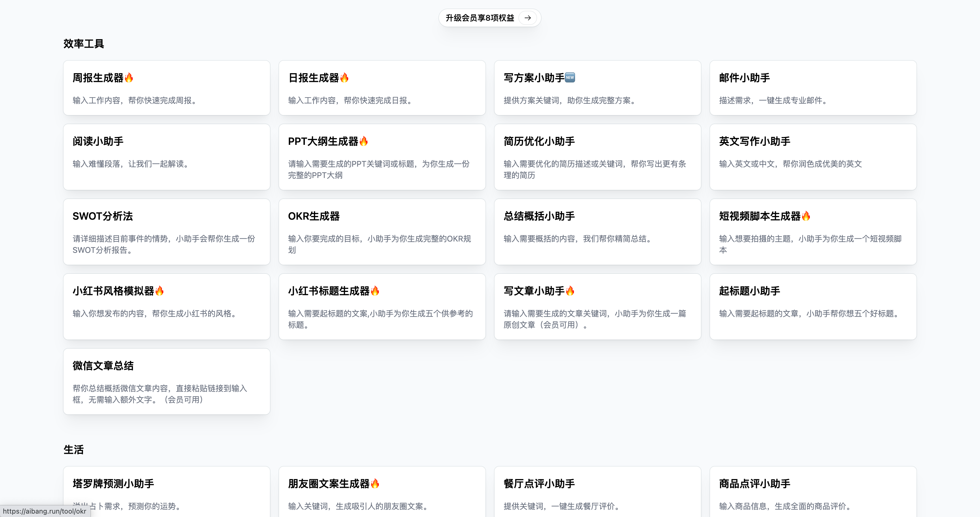Select the PPT大纲生成器 title

click(x=323, y=141)
